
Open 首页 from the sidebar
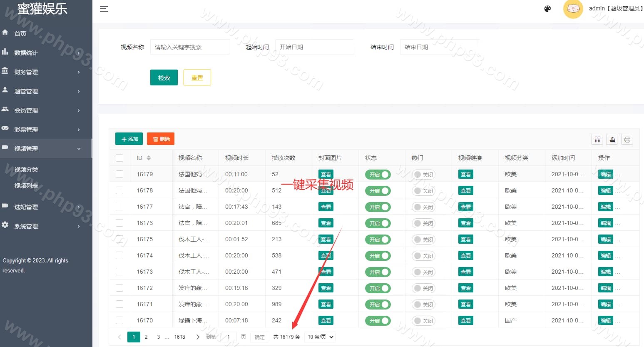20,34
